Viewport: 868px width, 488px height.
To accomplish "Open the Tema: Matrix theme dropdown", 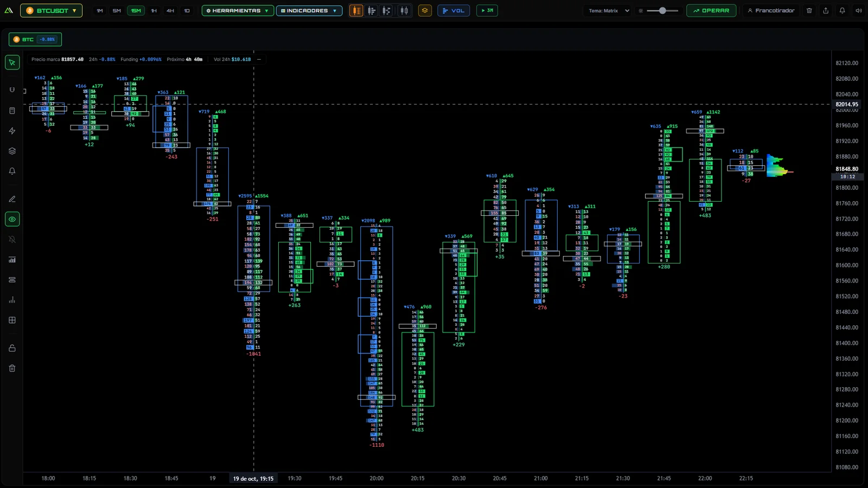I will tap(609, 10).
